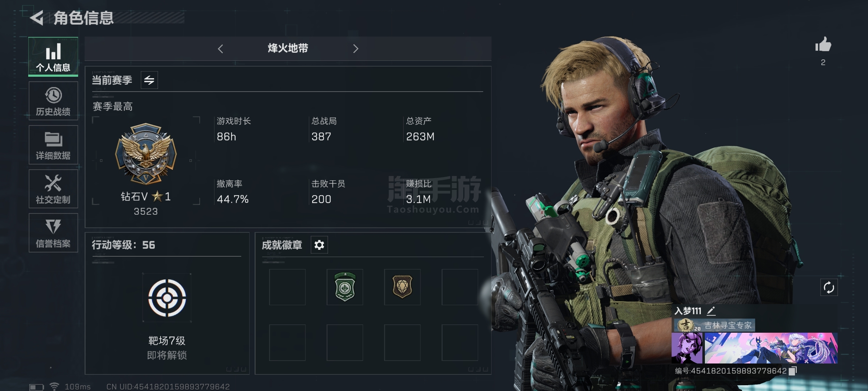Open the 详细数据 tab

pyautogui.click(x=53, y=145)
